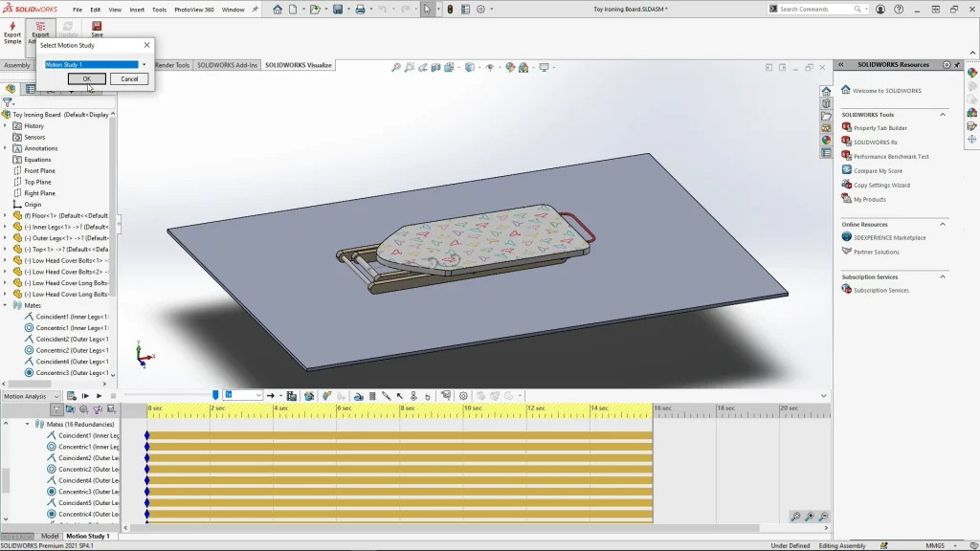Viewport: 980px width, 551px height.
Task: Pin the SOLIDWORKS Resources task pane
Action: pos(958,65)
